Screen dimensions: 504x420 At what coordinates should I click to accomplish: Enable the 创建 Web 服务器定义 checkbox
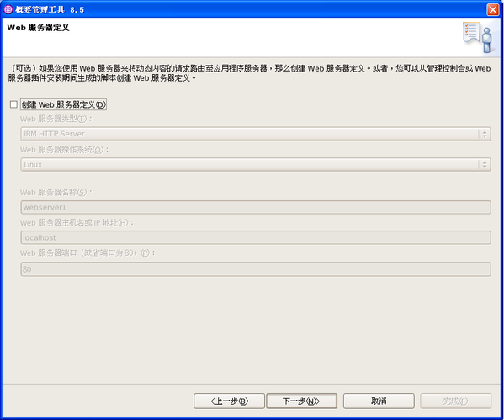13,104
